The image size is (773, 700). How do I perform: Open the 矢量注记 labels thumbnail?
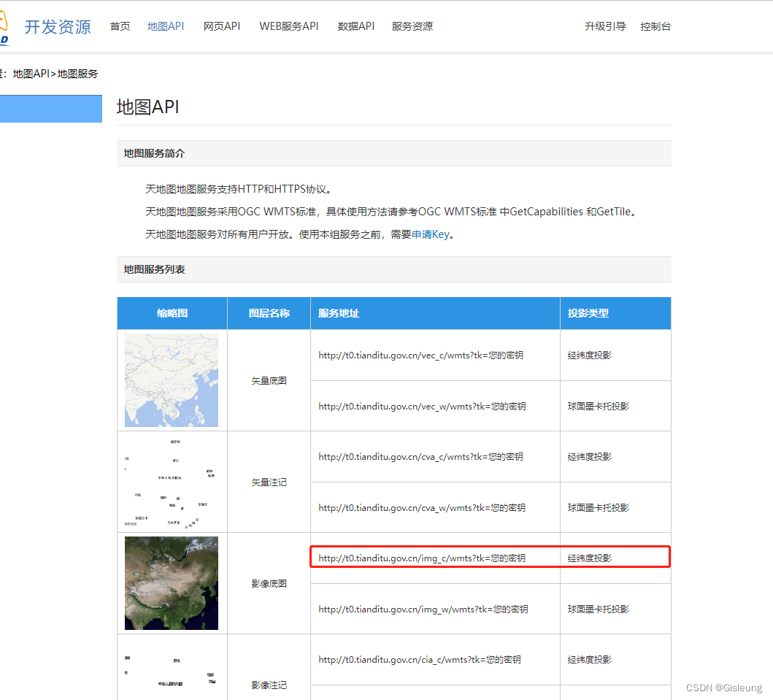tap(171, 482)
